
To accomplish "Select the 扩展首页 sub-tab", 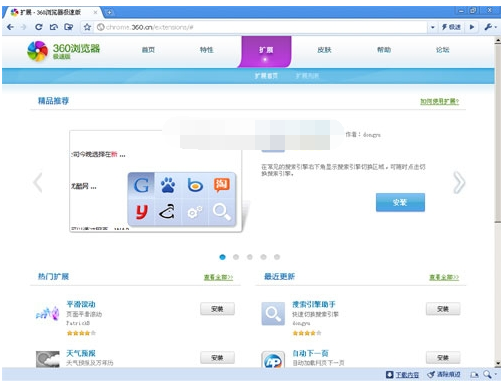I will click(x=266, y=76).
